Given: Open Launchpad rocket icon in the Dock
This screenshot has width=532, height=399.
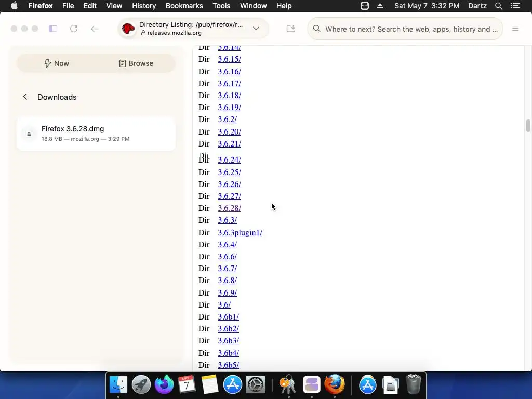Looking at the screenshot, I should point(141,385).
